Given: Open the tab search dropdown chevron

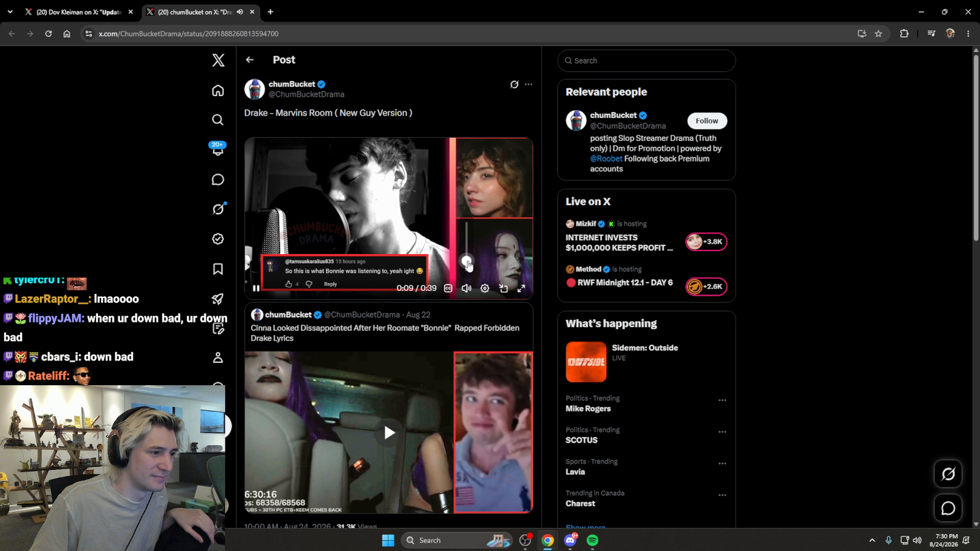Looking at the screenshot, I should click(x=10, y=12).
